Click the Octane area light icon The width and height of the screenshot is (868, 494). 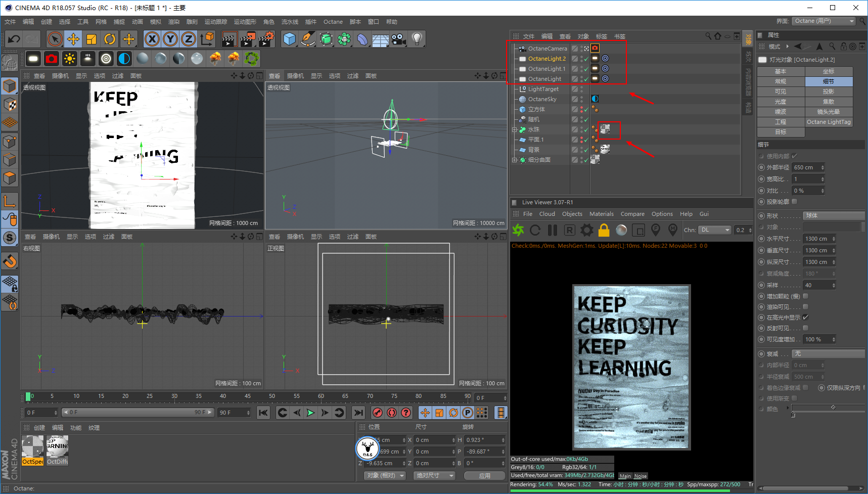[33, 59]
